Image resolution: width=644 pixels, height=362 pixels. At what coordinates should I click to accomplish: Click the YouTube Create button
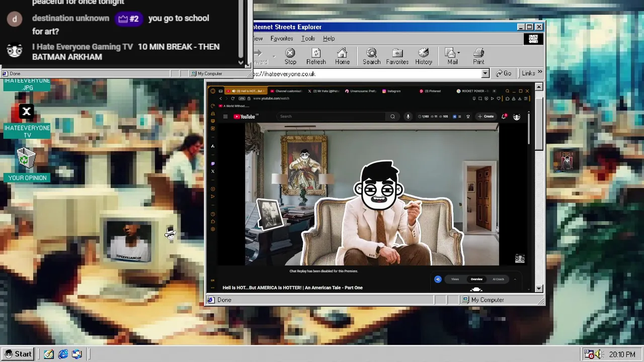coord(486,117)
